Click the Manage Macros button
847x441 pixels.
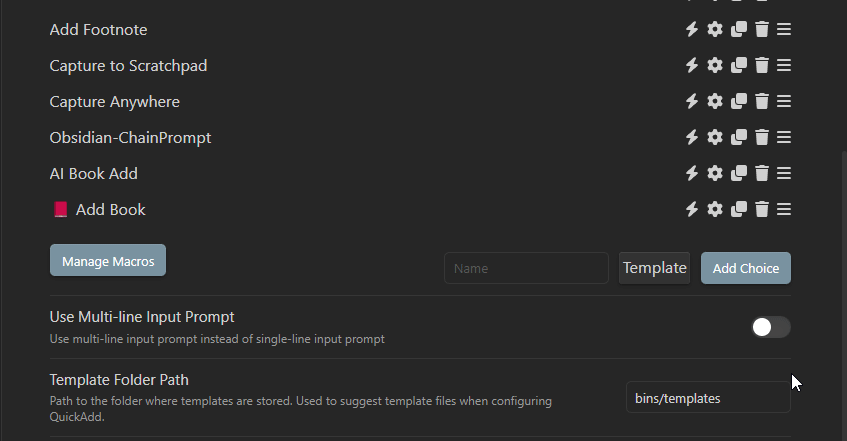click(x=108, y=260)
